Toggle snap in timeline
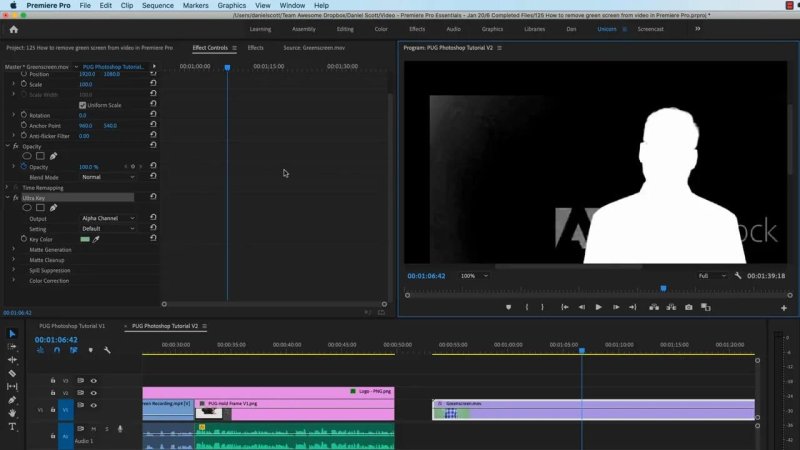800x450 pixels. [57, 350]
